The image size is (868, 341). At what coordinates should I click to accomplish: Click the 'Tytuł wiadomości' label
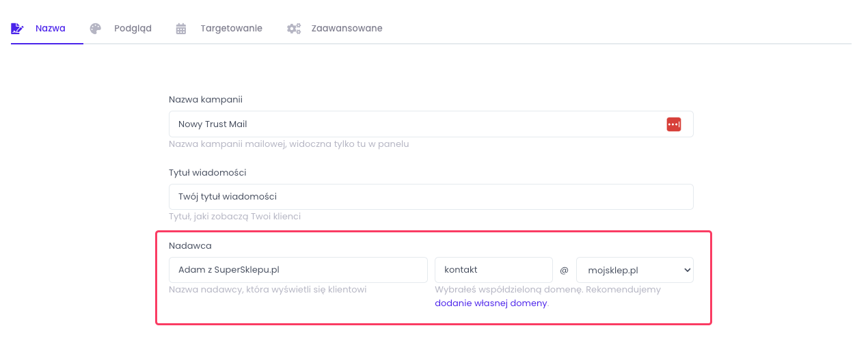pyautogui.click(x=208, y=172)
